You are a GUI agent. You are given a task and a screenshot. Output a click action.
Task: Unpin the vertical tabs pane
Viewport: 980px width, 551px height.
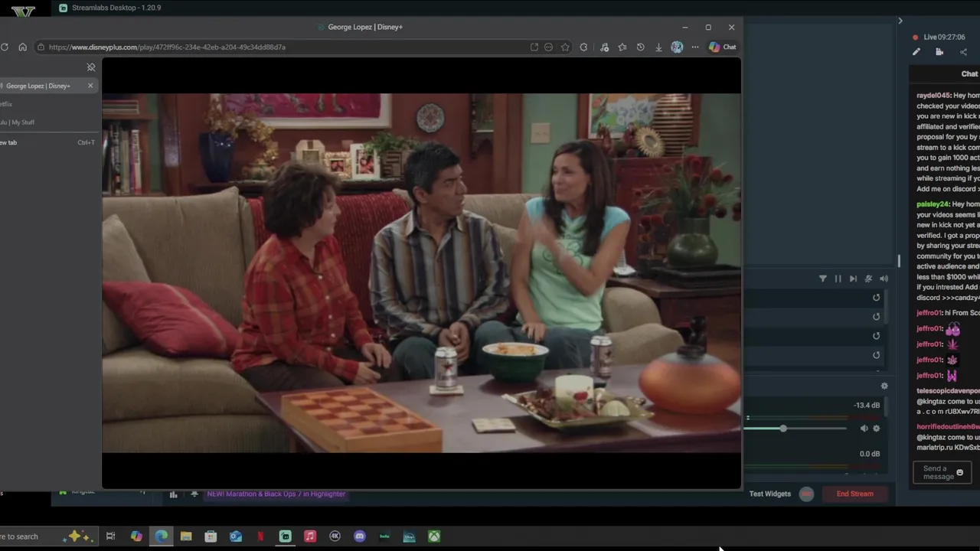91,67
